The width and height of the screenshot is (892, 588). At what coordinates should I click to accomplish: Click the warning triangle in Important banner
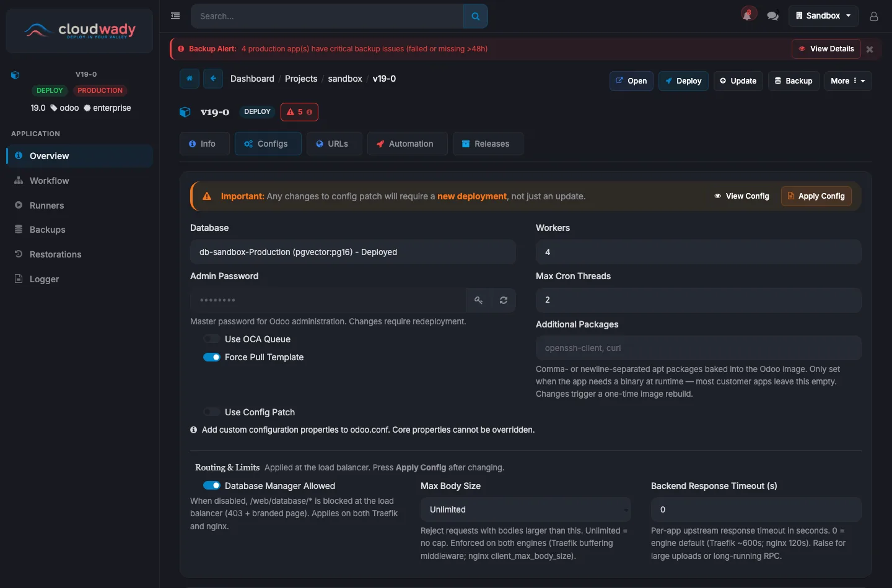coord(207,196)
